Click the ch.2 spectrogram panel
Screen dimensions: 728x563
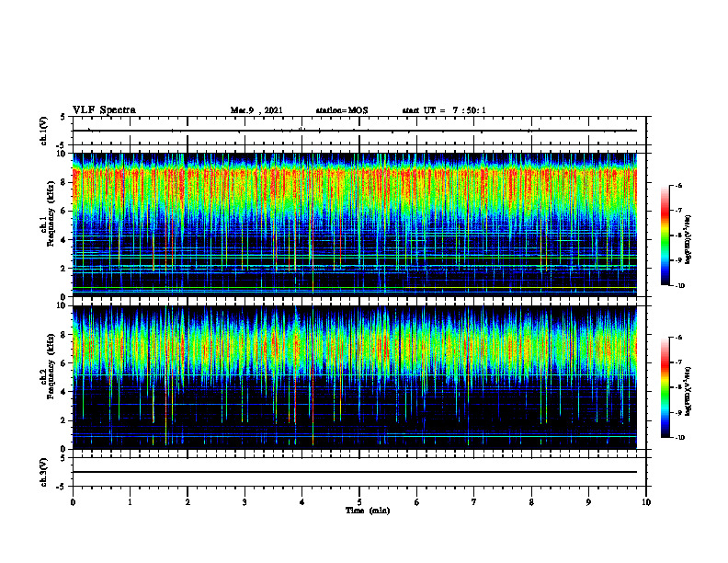354,377
